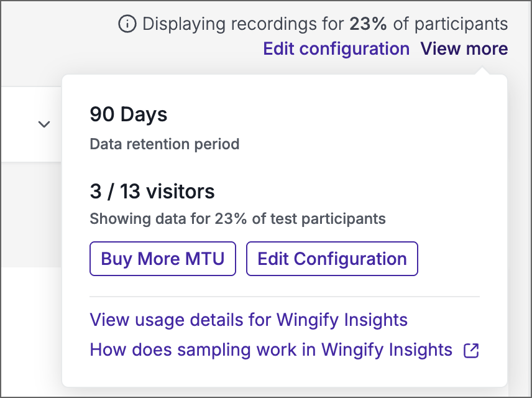The height and width of the screenshot is (398, 532).
Task: Click the divider line above usage links
Action: pyautogui.click(x=285, y=297)
